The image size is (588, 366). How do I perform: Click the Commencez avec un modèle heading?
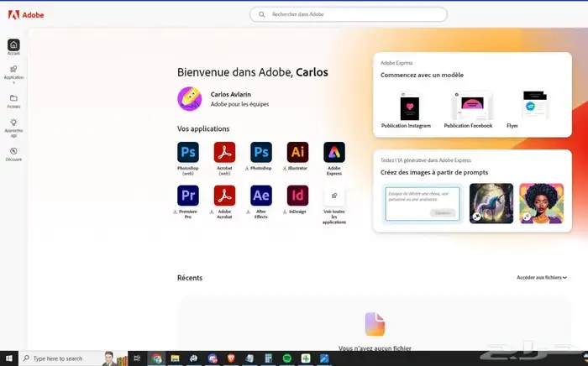pos(422,75)
